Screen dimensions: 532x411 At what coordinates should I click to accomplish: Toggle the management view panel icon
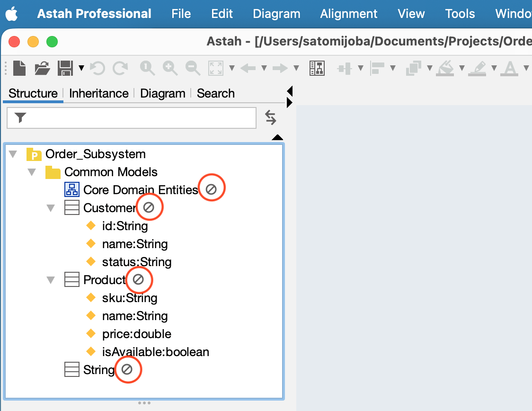tap(317, 68)
